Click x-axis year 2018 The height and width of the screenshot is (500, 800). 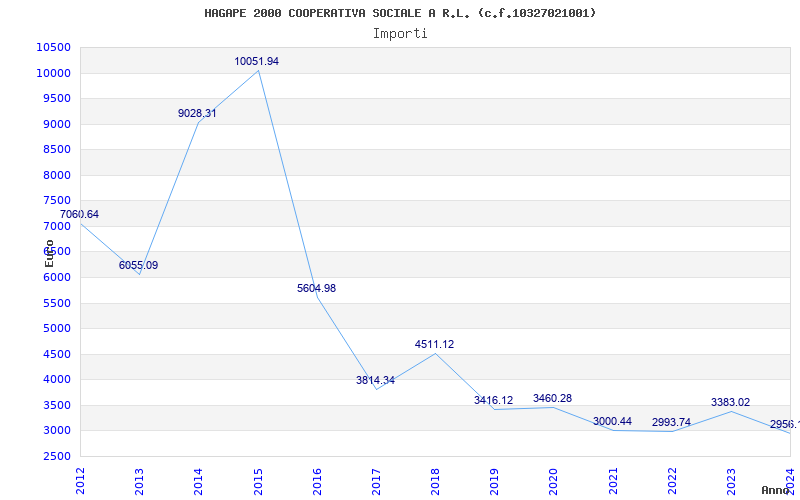point(435,481)
